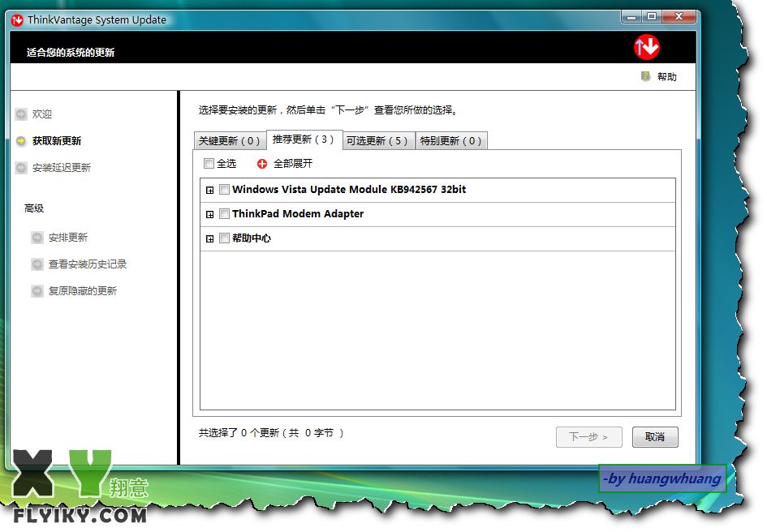This screenshot has width=767, height=532.
Task: Open 复原隐藏的更新 under 高级
Action: click(x=83, y=291)
